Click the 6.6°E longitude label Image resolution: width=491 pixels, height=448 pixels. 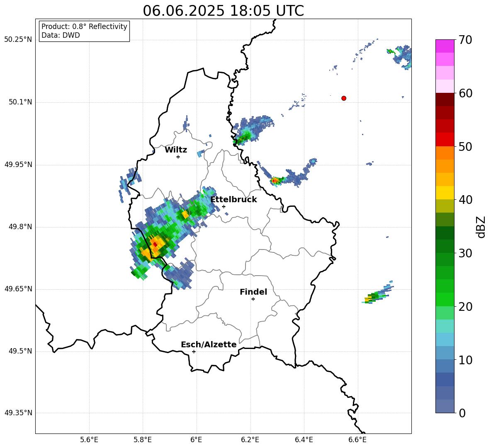[357, 440]
